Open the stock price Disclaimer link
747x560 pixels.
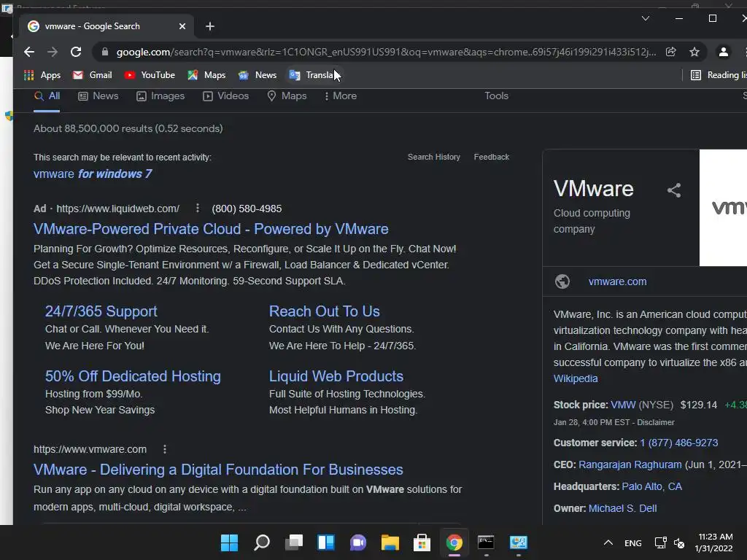point(656,422)
